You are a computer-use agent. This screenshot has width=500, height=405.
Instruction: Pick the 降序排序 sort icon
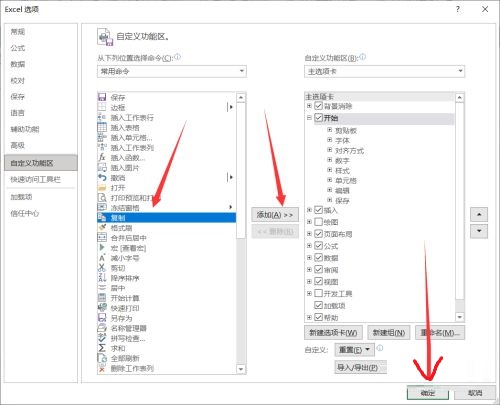pos(102,278)
